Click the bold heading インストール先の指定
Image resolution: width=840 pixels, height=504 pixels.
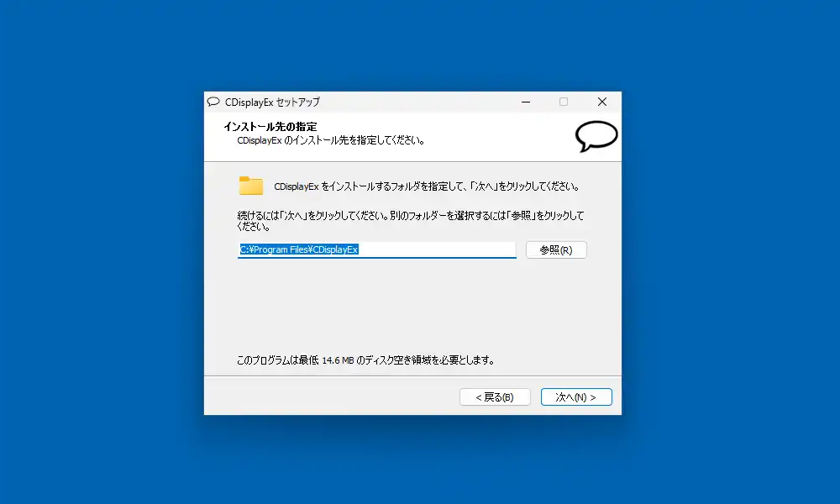(x=270, y=127)
